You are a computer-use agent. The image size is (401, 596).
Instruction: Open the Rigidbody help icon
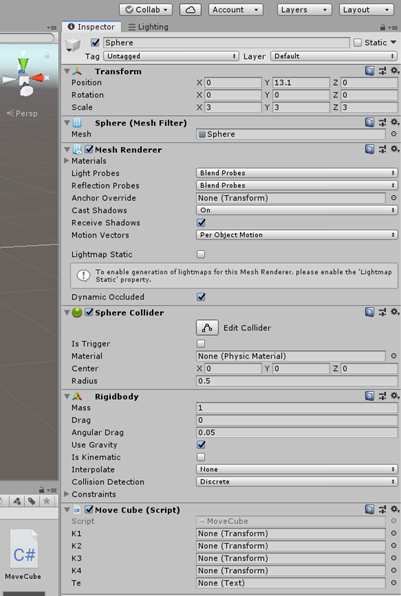tap(369, 396)
